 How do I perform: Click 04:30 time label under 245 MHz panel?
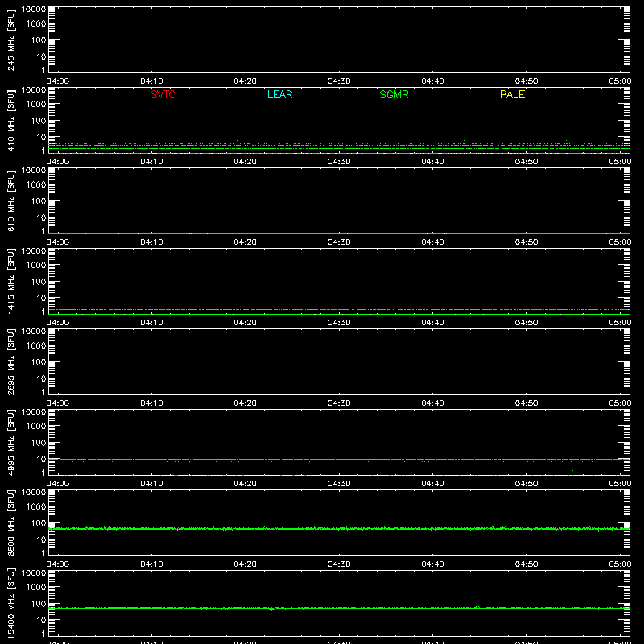339,81
